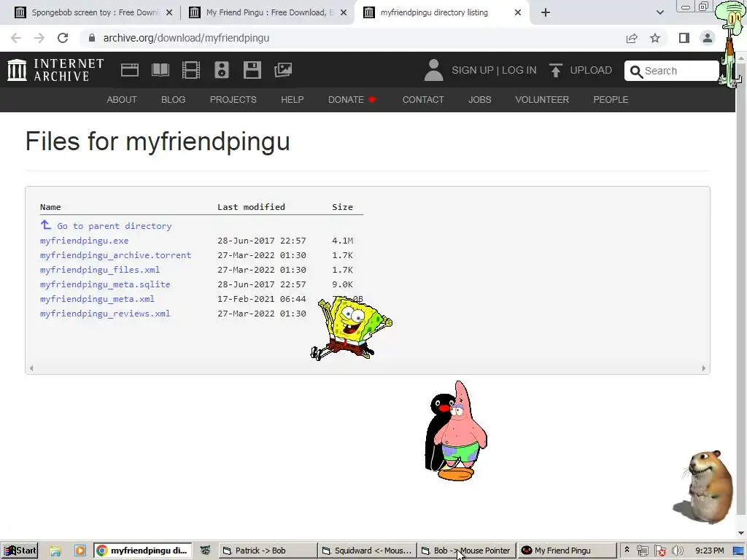Open myfriendpingu_meta.xml link
The image size is (747, 560).
pyautogui.click(x=97, y=299)
